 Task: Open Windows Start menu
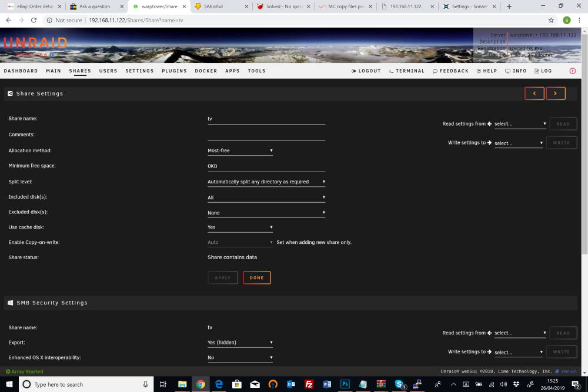(9, 384)
